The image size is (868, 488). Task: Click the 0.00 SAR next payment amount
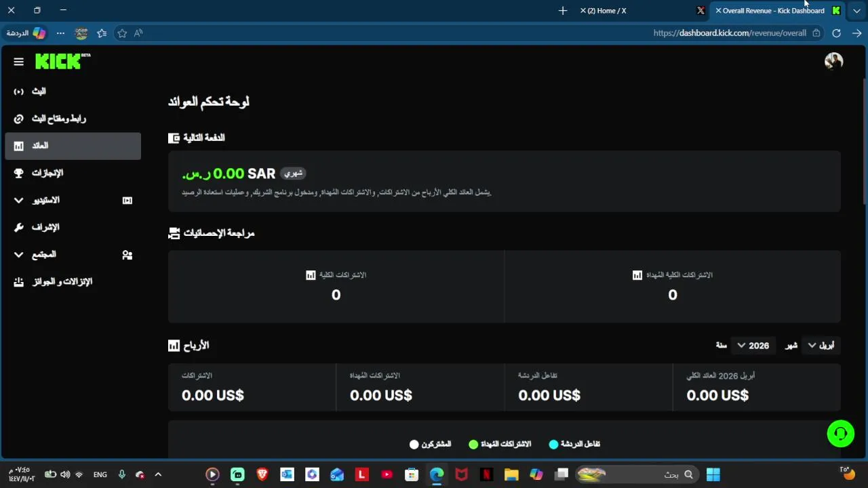click(x=229, y=174)
